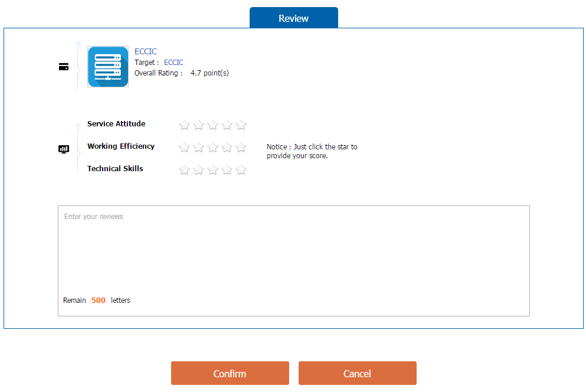The width and height of the screenshot is (586, 392).
Task: Rate Service Attitude five stars
Action: click(241, 125)
